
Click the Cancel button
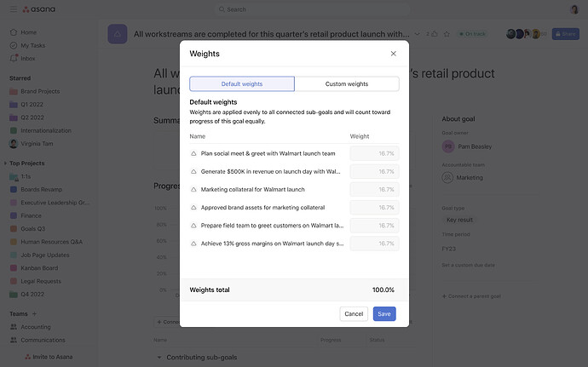[x=354, y=313]
